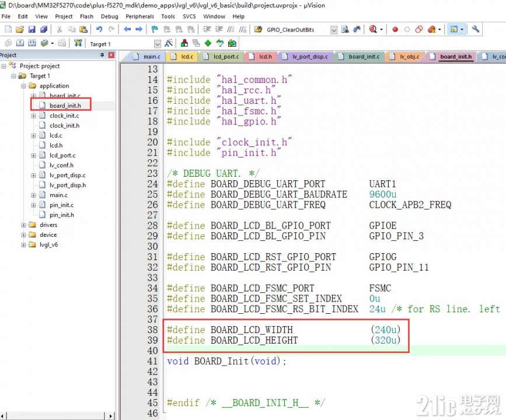Click line 41 void BOARD_Init declaration
The height and width of the screenshot is (420, 506).
point(226,361)
